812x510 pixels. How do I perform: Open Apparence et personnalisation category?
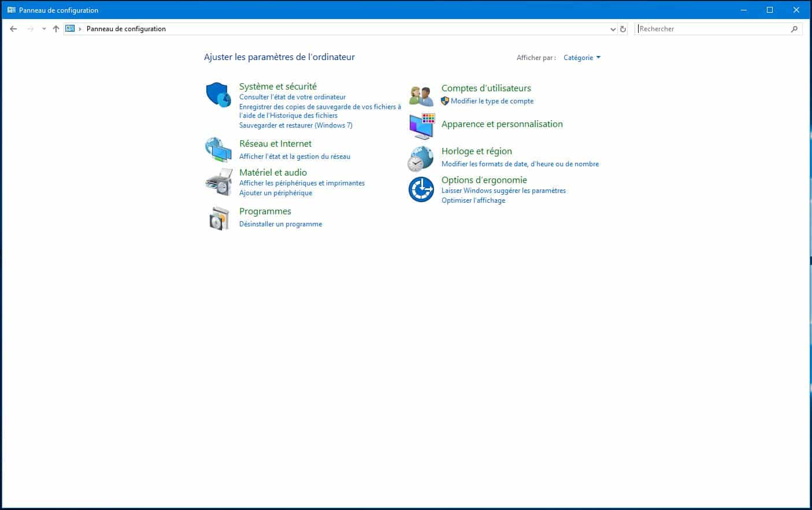502,124
